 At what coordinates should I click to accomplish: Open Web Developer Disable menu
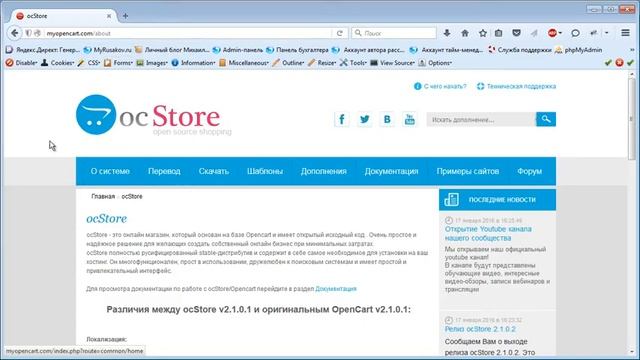pos(21,63)
